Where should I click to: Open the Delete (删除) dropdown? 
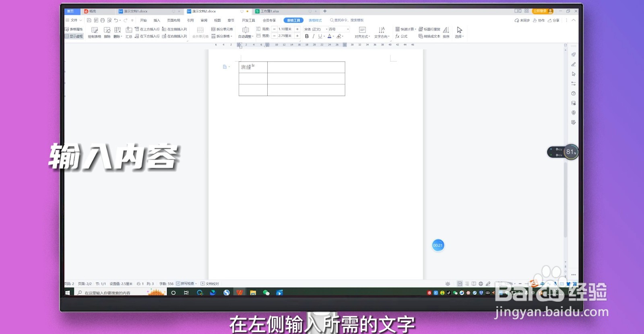coord(118,33)
